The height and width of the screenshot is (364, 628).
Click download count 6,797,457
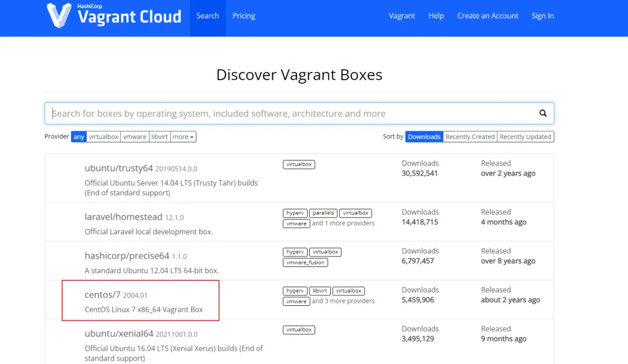pos(418,260)
